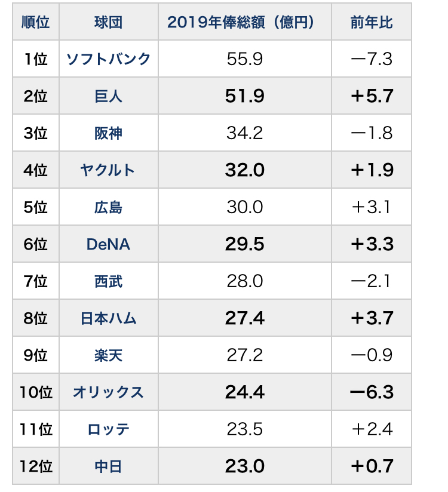The width and height of the screenshot is (448, 492).
Task: Click the DeNA team link
Action: click(x=108, y=244)
